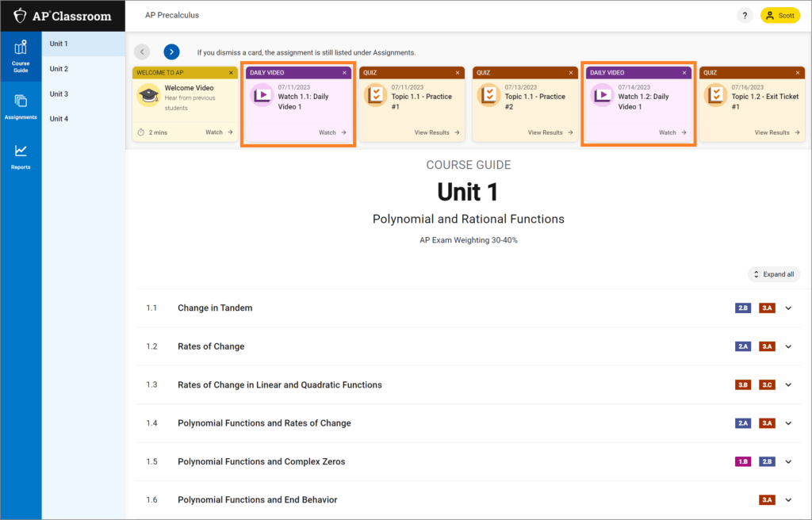Watch the Welcome Video via its Watch link
Screen dimensions: 812x520
[219, 132]
